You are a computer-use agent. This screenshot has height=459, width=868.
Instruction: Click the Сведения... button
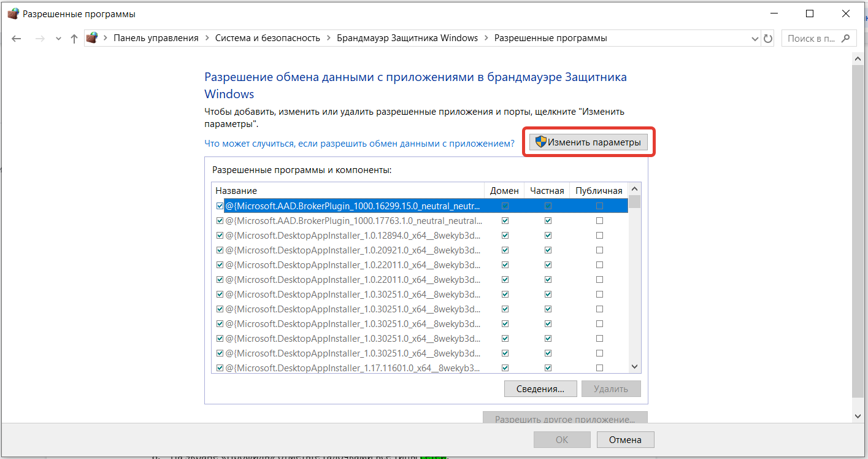540,388
